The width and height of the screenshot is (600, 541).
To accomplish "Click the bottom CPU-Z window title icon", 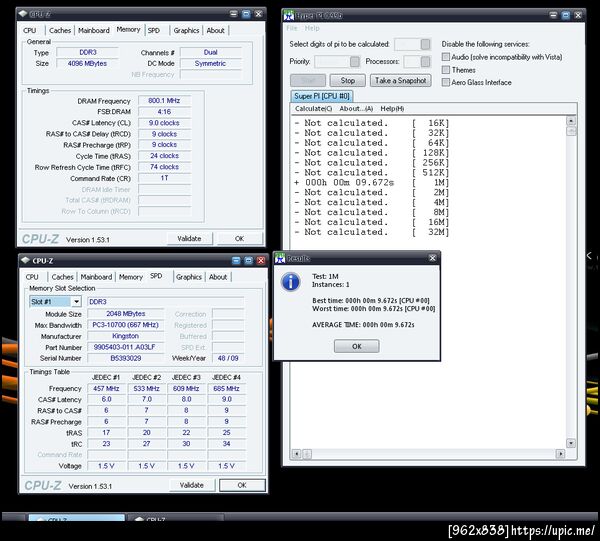I will pos(25,260).
